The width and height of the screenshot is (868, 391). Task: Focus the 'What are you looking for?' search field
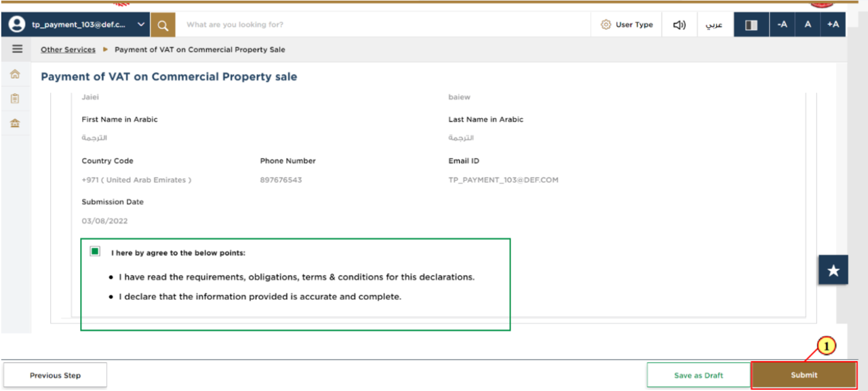tap(383, 25)
